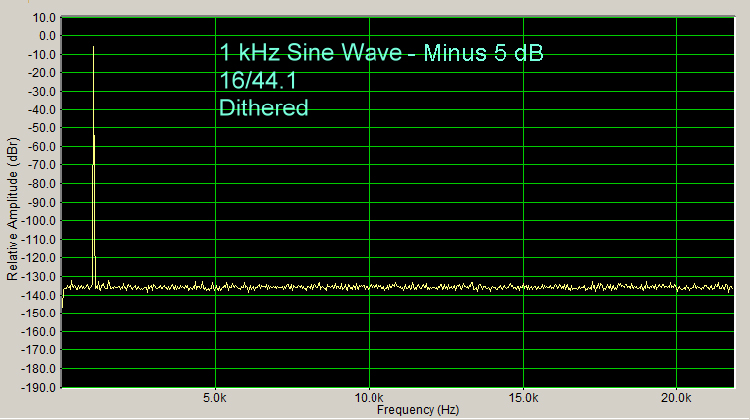
Task: Click the 10.0k frequency tick label
Action: click(x=369, y=398)
